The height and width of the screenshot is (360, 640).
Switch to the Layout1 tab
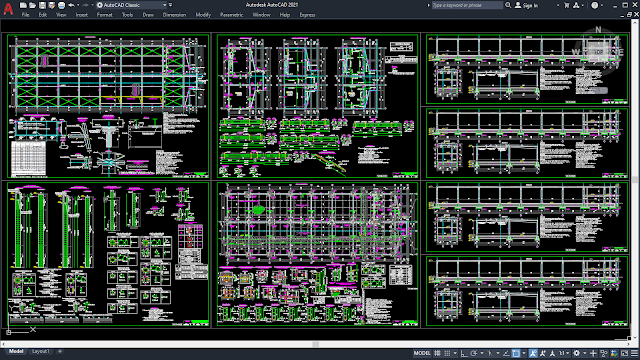40,351
